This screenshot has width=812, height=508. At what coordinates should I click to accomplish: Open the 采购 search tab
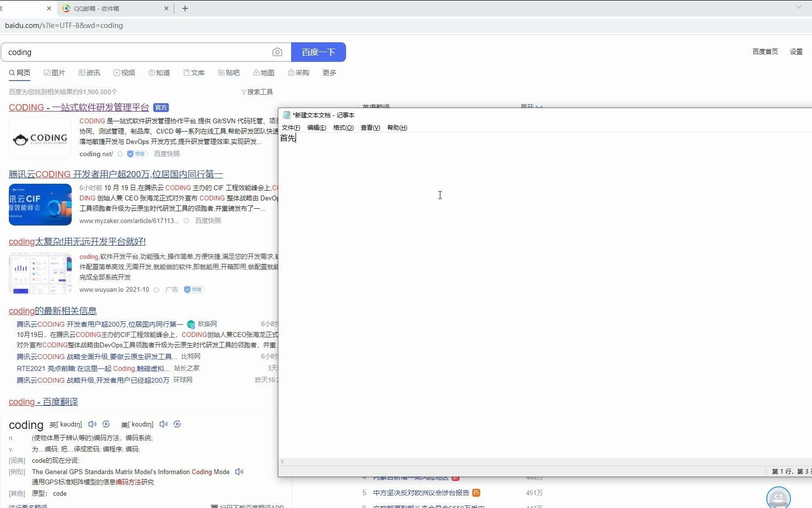point(298,73)
